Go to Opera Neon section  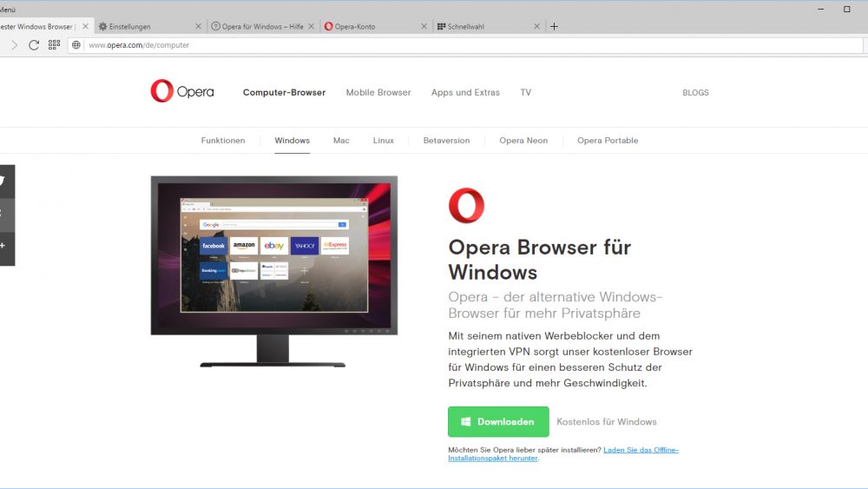pyautogui.click(x=523, y=141)
